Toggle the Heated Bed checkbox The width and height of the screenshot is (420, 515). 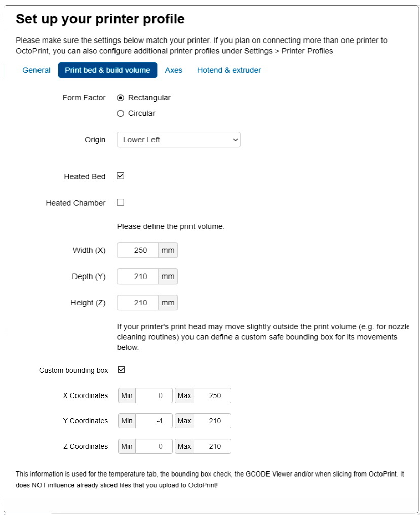coord(121,176)
